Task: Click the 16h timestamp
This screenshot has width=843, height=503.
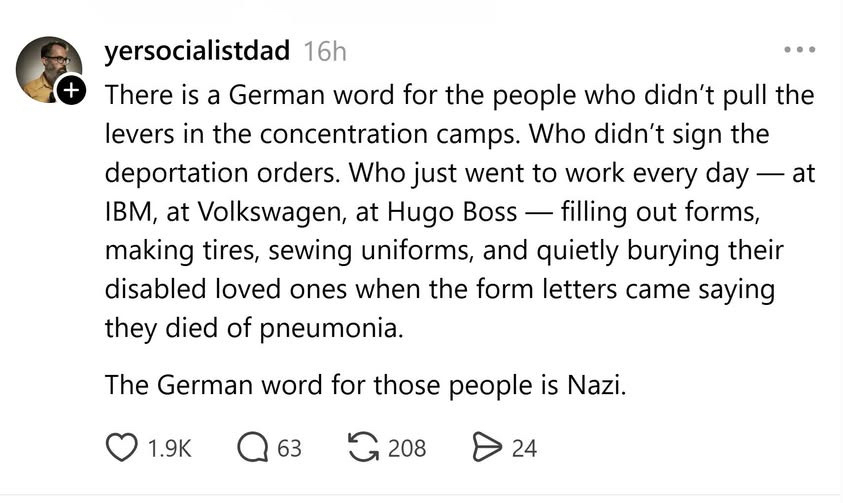Action: [x=324, y=51]
